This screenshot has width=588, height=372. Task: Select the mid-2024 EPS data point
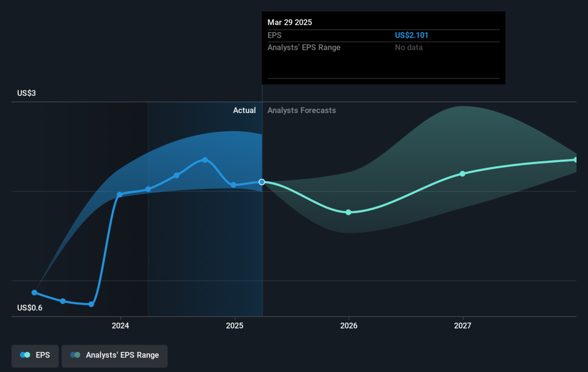click(176, 175)
